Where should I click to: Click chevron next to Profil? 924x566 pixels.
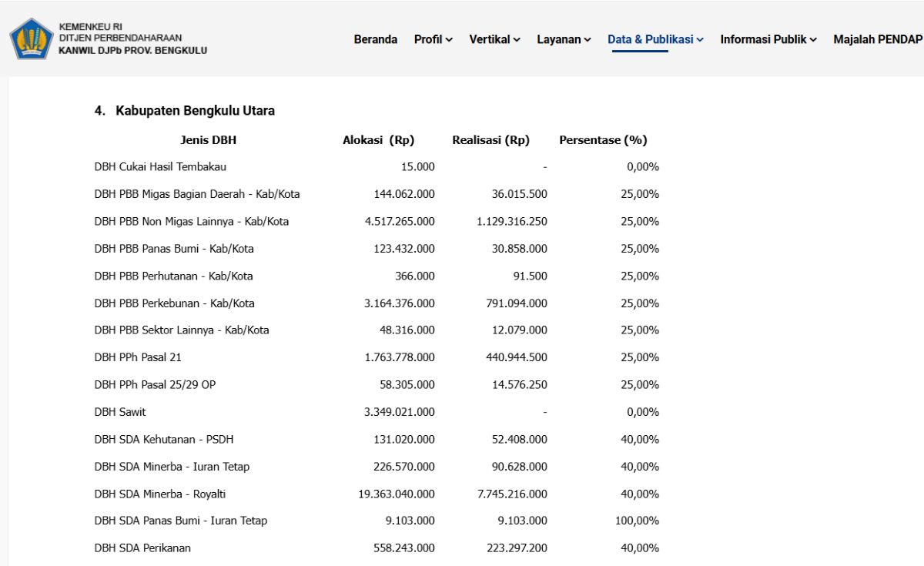449,40
